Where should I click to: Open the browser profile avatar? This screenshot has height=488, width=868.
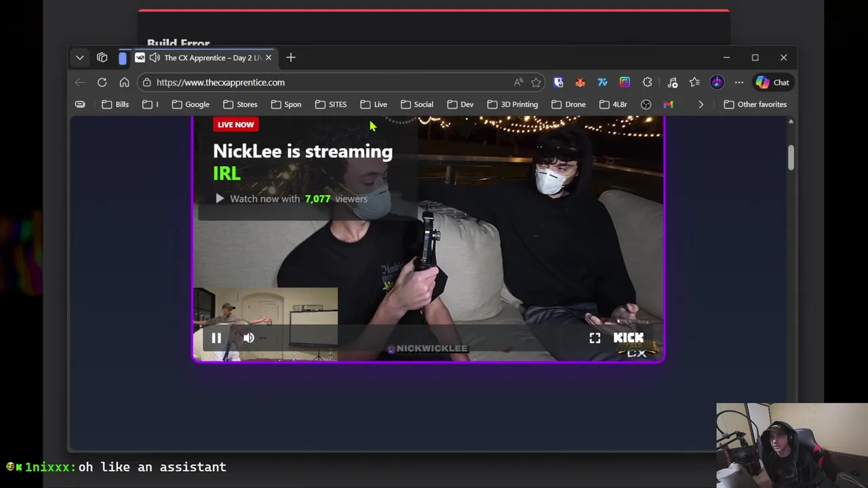pyautogui.click(x=717, y=83)
